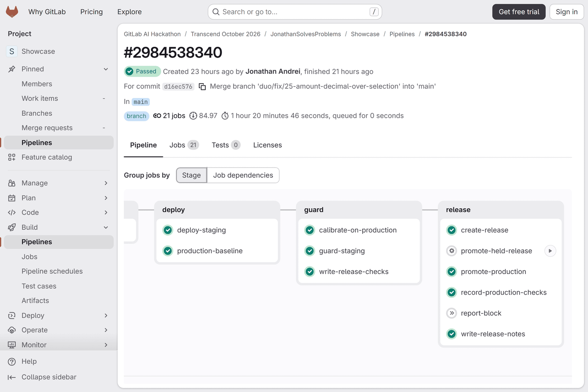This screenshot has height=392, width=588.
Task: Open GitLab AI Hackathon breadcrumb
Action: click(x=152, y=34)
